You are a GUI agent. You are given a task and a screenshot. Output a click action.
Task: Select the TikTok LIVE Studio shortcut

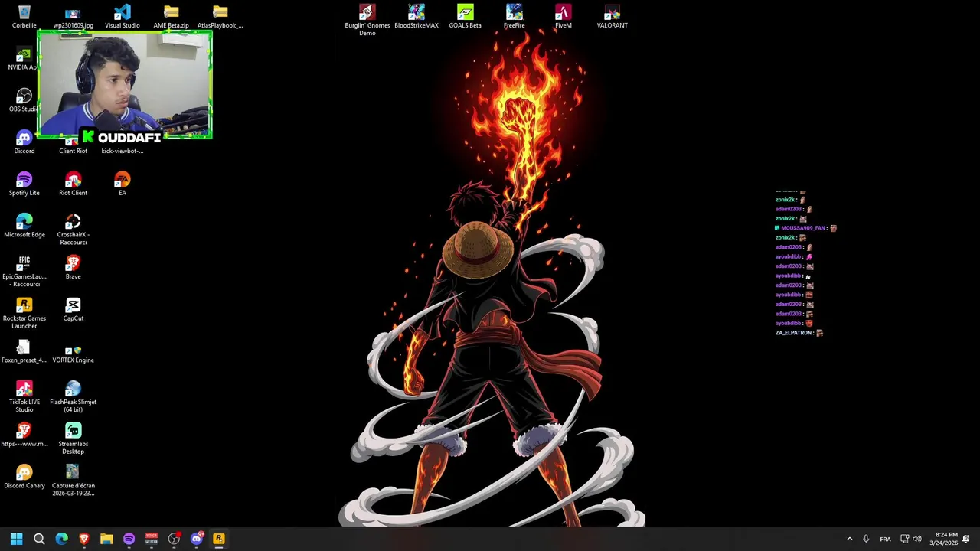pyautogui.click(x=24, y=397)
